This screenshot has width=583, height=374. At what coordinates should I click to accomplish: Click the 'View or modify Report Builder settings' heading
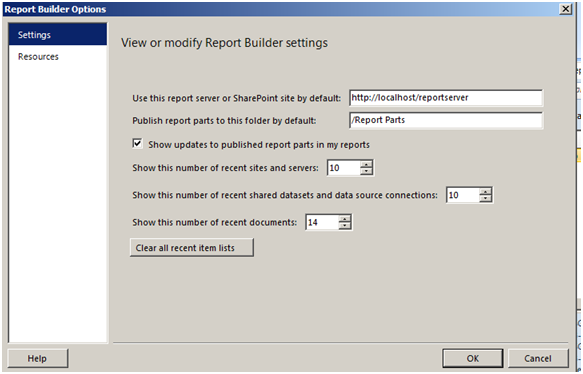pos(225,43)
